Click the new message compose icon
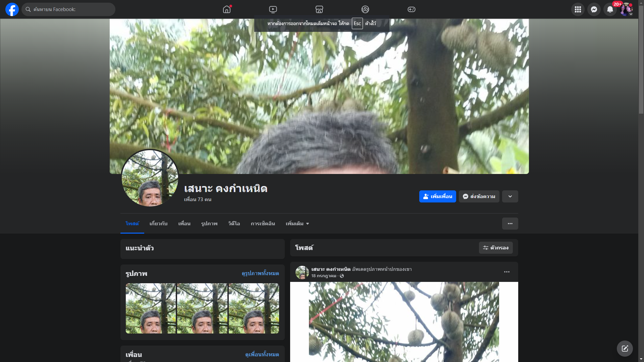Screen dimensions: 644x362 625,349
